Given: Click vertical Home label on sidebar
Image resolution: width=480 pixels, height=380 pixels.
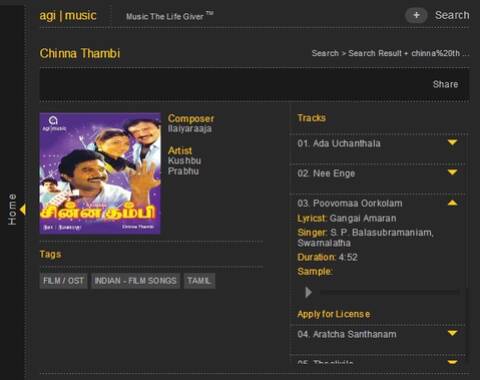Looking at the screenshot, I should click(x=12, y=209).
